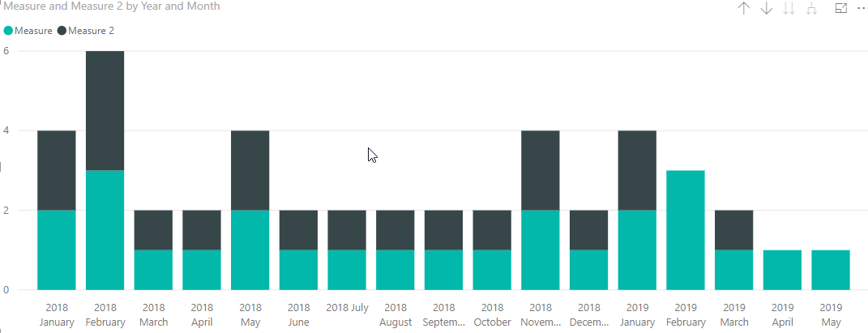Image resolution: width=868 pixels, height=333 pixels.
Task: Open the More options ellipsis menu
Action: point(862,8)
